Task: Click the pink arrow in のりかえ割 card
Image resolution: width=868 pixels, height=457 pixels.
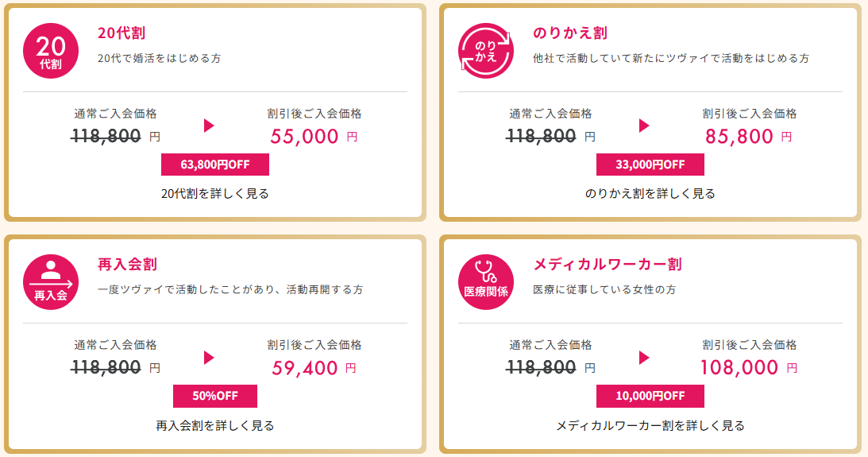Action: click(644, 126)
